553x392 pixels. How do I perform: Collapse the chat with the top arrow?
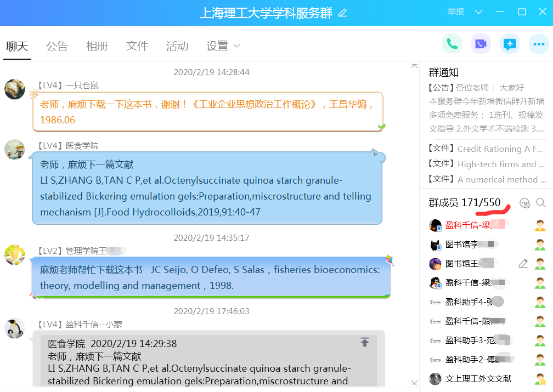click(x=414, y=66)
